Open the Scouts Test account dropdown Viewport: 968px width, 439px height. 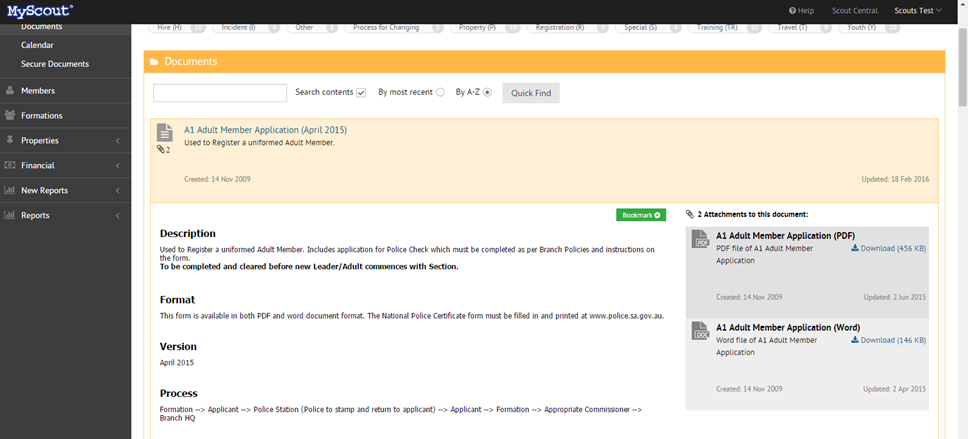click(x=918, y=10)
